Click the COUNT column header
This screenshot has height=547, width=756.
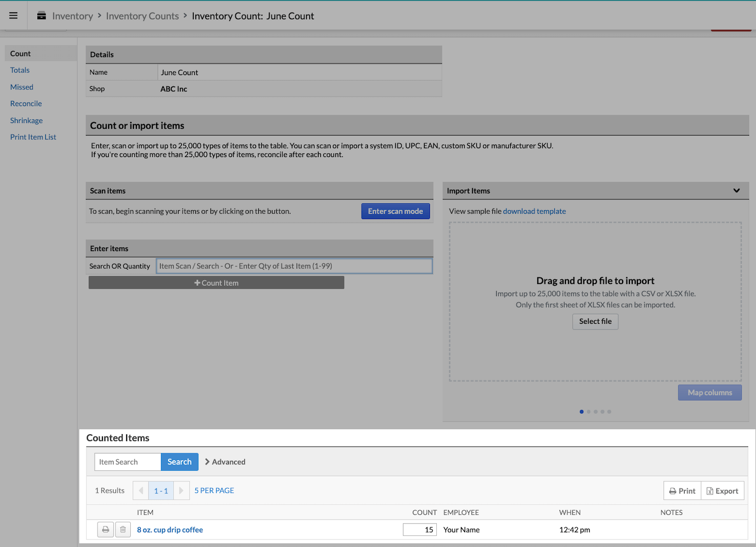pos(425,512)
